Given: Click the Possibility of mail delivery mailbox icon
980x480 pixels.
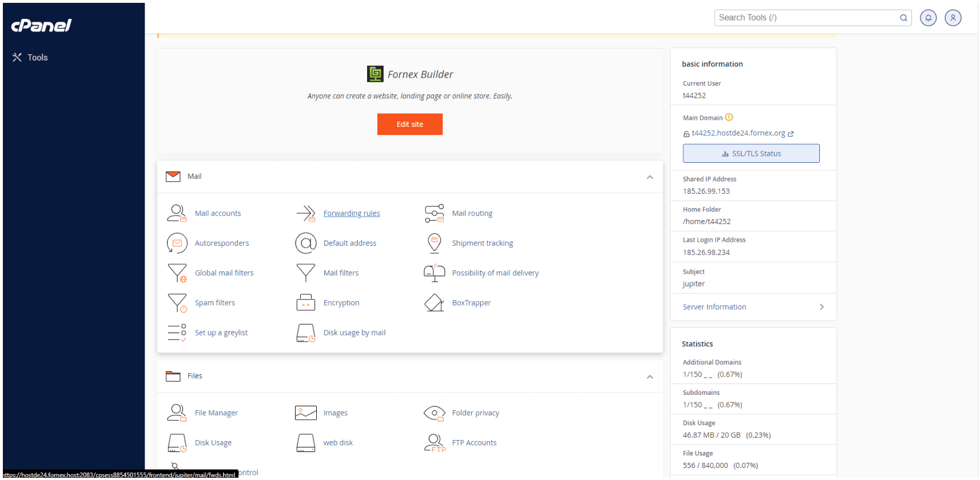Looking at the screenshot, I should tap(435, 273).
